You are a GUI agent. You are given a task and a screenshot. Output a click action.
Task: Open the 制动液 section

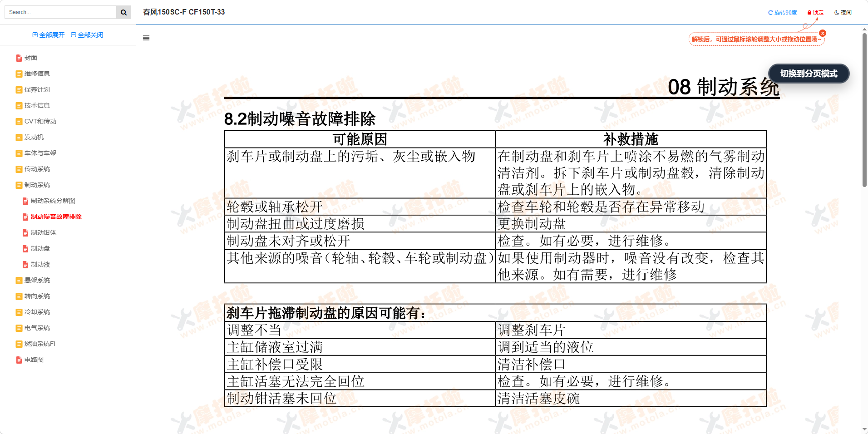(40, 264)
